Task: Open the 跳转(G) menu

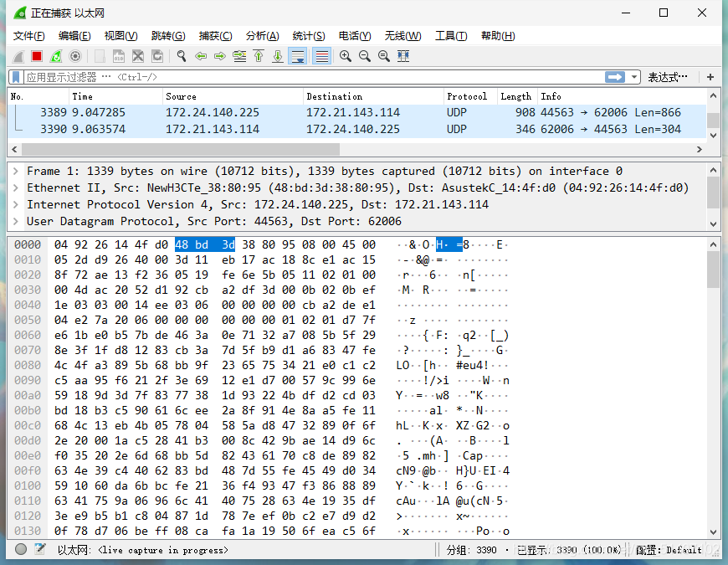Action: [x=168, y=36]
